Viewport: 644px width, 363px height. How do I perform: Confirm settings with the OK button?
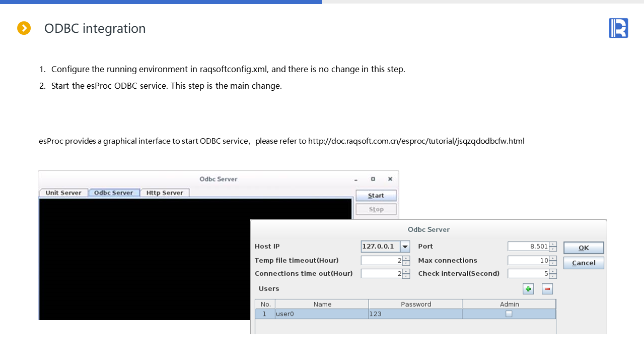coord(584,248)
